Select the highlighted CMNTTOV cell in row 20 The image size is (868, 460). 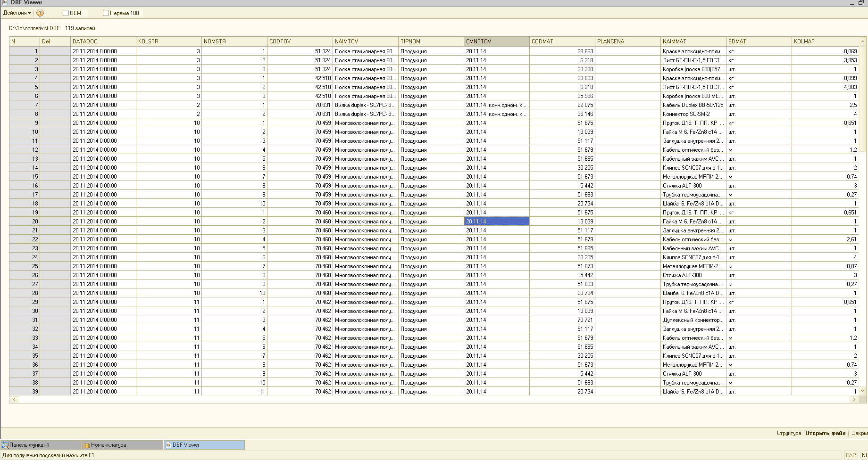(496, 222)
